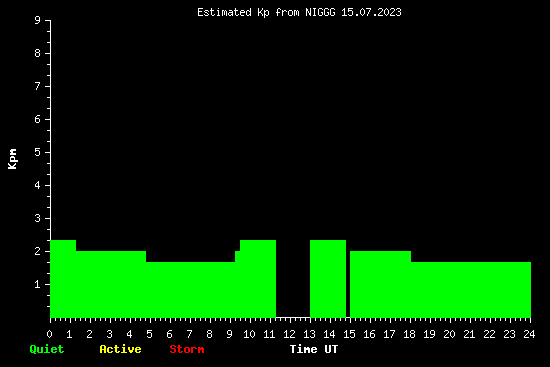Click the green bar between hours 15 and 18
This screenshot has width=550, height=367.
[x=380, y=285]
